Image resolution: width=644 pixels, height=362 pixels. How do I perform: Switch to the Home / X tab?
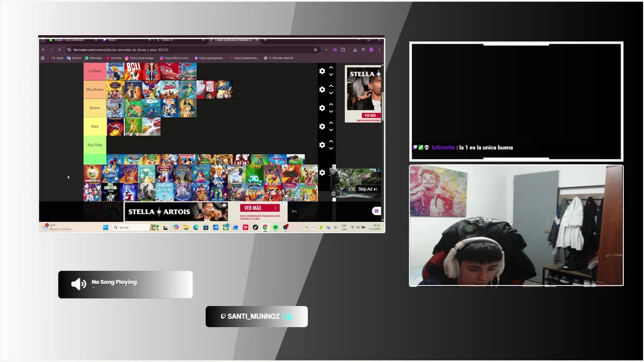click(x=181, y=40)
